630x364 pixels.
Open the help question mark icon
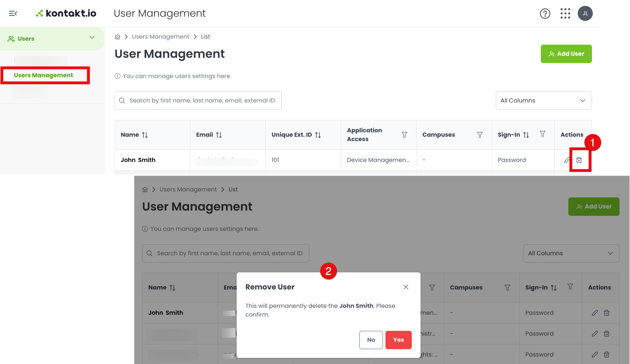coord(545,14)
